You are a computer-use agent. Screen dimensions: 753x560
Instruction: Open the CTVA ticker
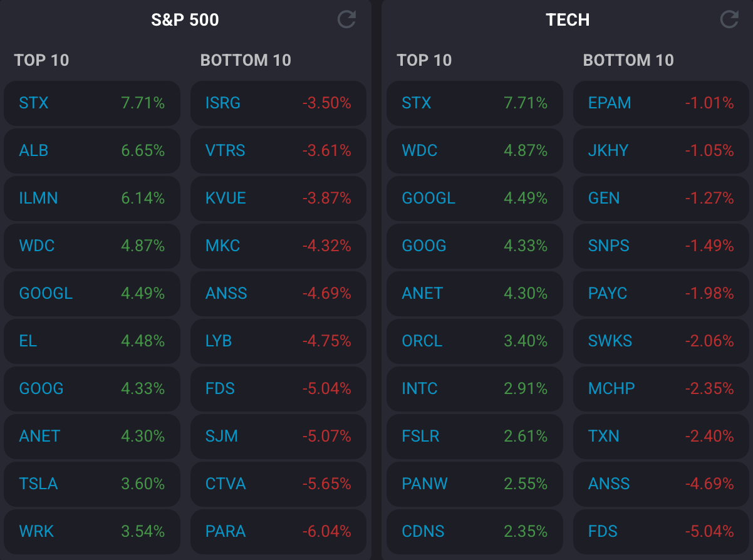[226, 484]
